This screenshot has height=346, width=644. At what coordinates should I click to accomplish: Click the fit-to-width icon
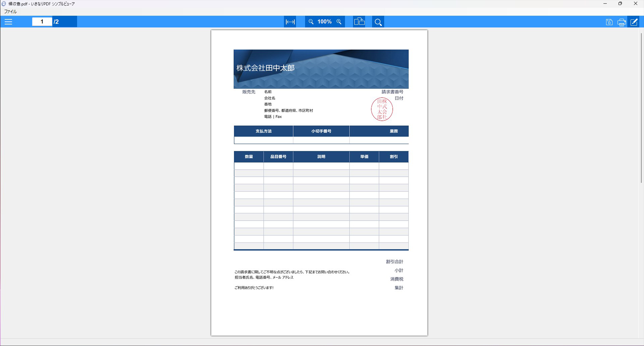pos(290,22)
